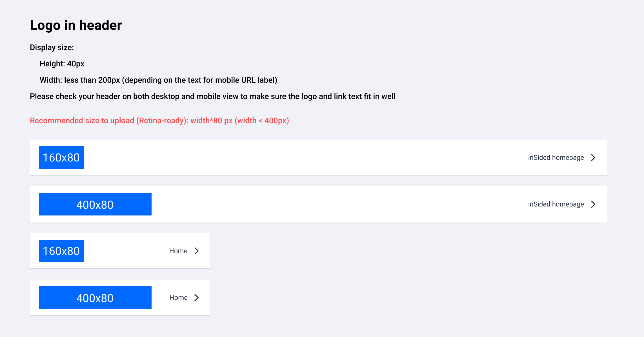Click the Please check your header sentence

(x=213, y=96)
